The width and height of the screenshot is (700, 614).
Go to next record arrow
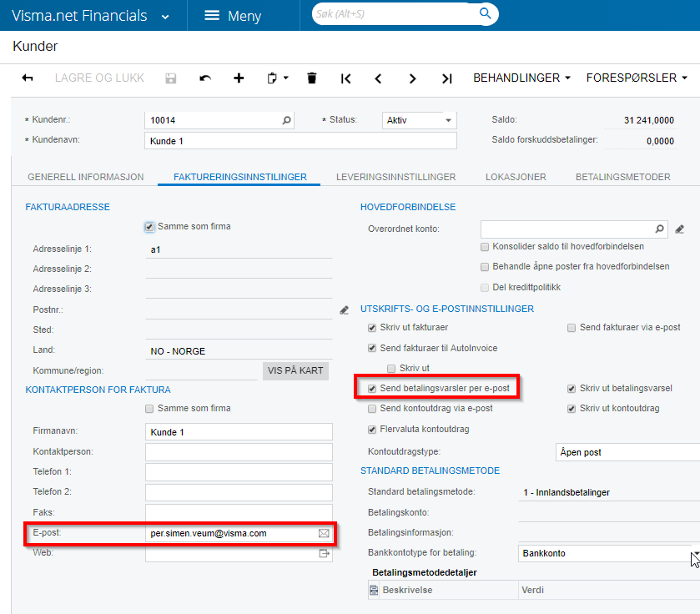[412, 78]
